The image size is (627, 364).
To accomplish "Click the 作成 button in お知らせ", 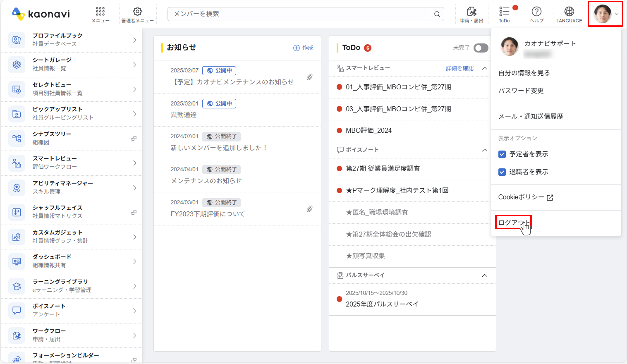I will [303, 48].
